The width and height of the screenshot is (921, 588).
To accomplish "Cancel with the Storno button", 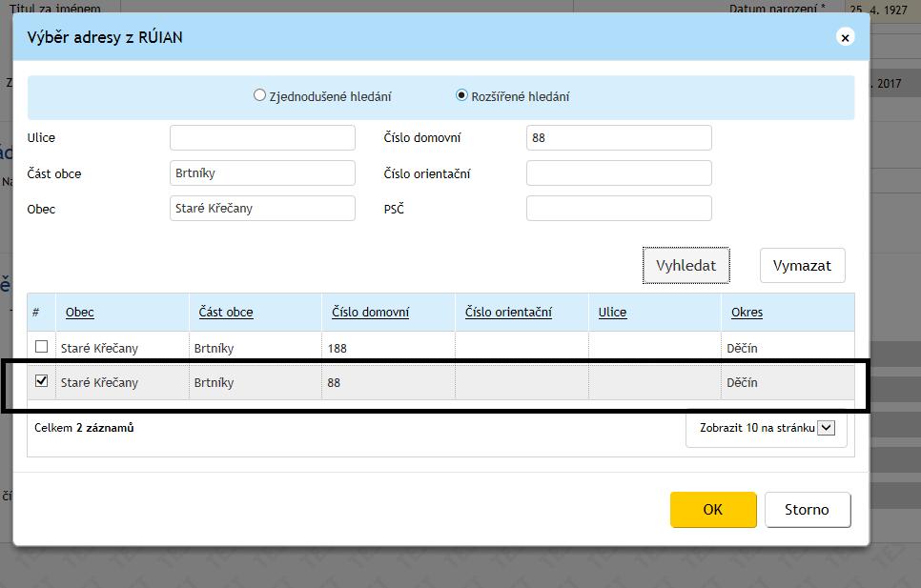I will [808, 509].
